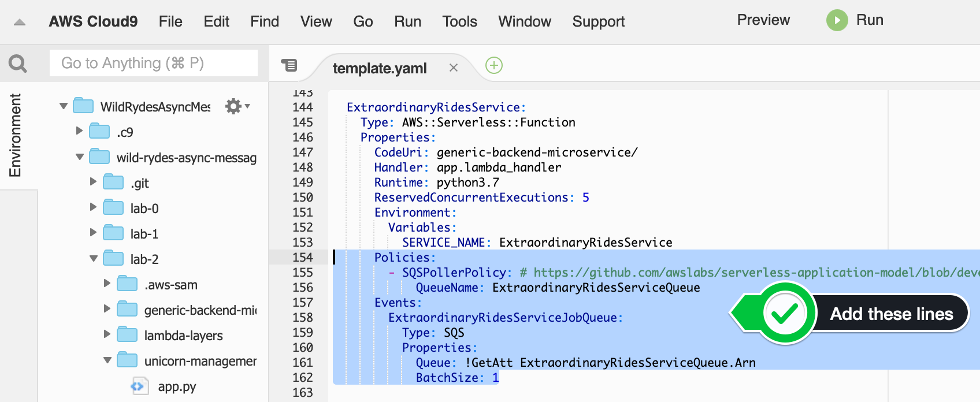Viewport: 980px width, 402px height.
Task: Click the search magnifier icon
Action: (x=18, y=63)
